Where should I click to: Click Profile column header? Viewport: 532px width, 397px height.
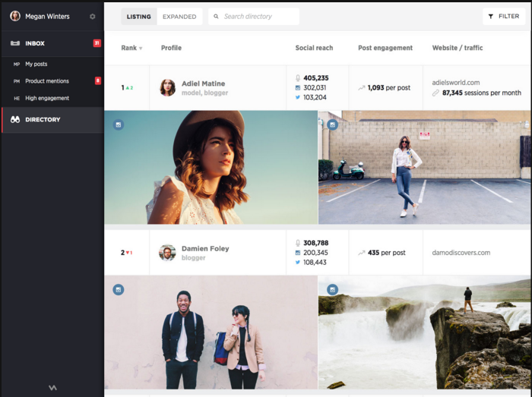tap(171, 48)
